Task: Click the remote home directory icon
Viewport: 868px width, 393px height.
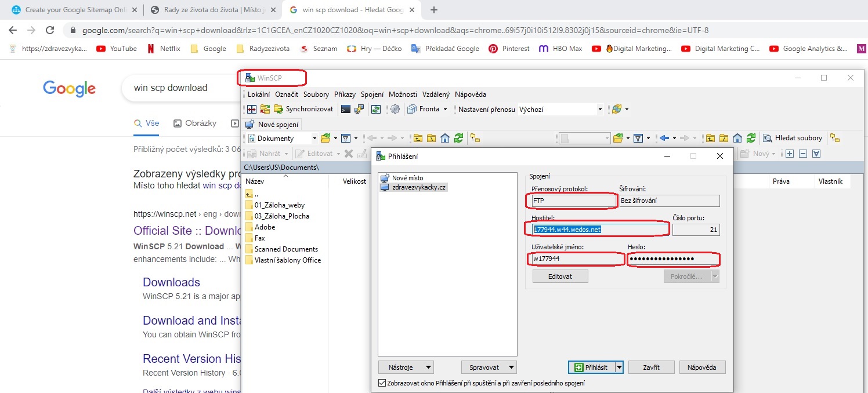Action: click(737, 138)
